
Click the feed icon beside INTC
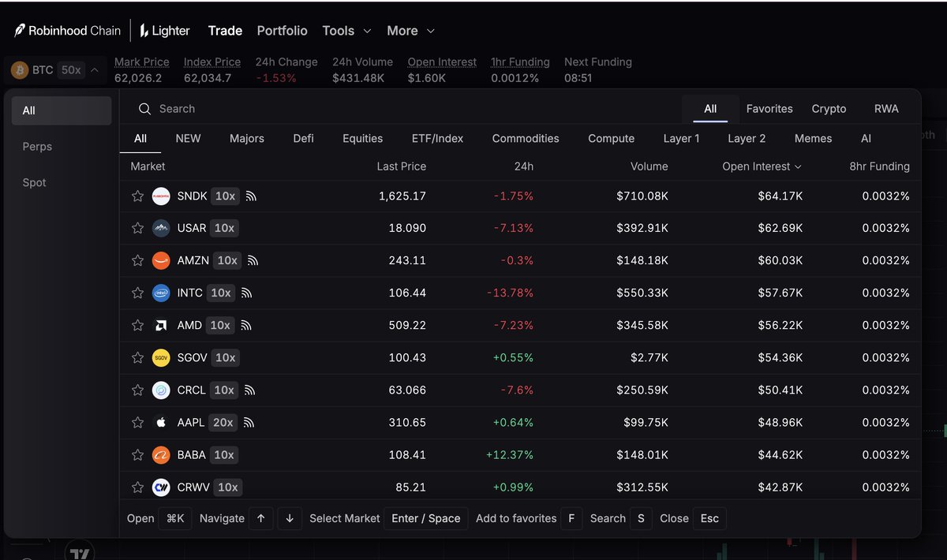click(x=246, y=293)
